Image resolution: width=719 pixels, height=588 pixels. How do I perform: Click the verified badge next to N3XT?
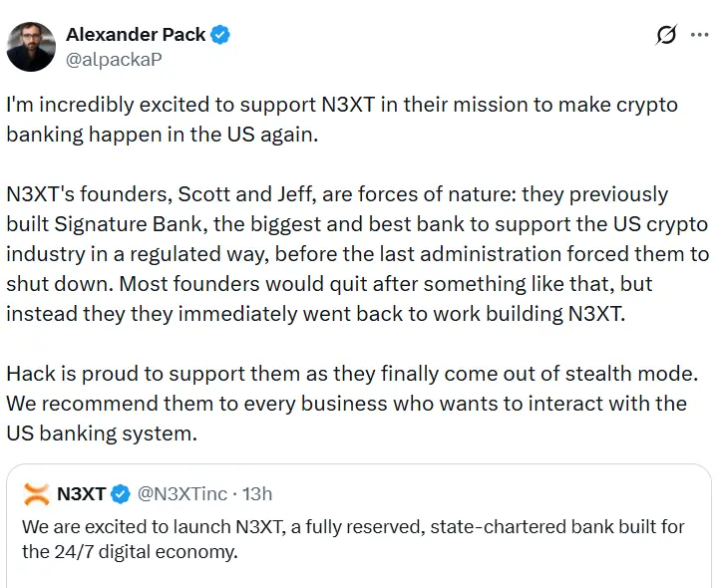click(120, 494)
